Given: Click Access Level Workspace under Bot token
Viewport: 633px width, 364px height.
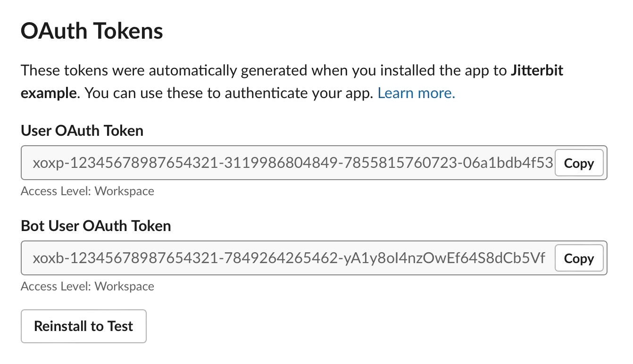Looking at the screenshot, I should 87,286.
